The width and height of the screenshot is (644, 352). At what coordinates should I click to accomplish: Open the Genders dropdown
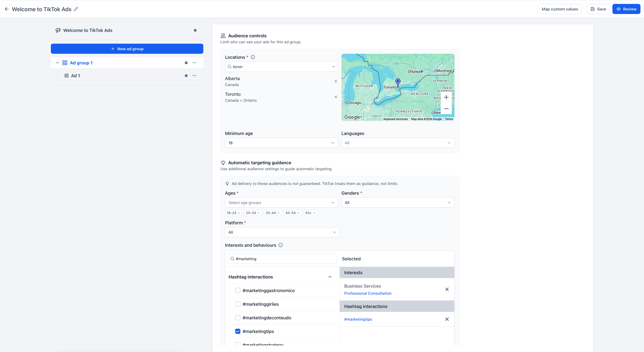click(398, 203)
